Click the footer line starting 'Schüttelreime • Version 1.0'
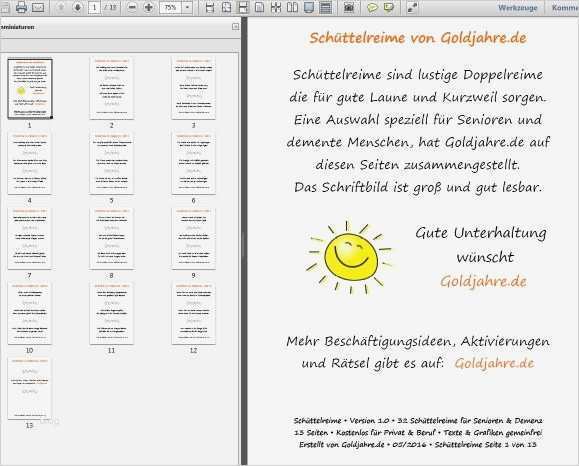The height and width of the screenshot is (466, 579). coord(418,421)
